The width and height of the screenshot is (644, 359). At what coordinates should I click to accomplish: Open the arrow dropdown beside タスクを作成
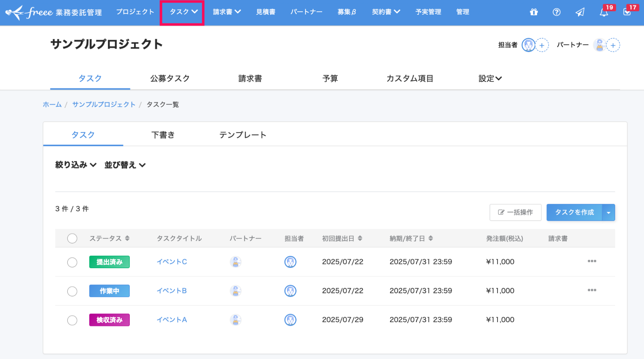click(x=608, y=213)
